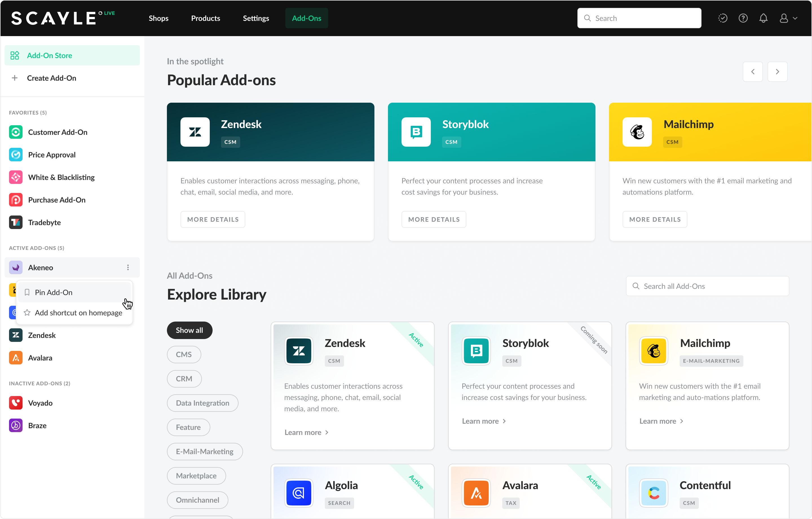Image resolution: width=812 pixels, height=519 pixels.
Task: Click the Avalara icon in active add-ons
Action: (16, 358)
